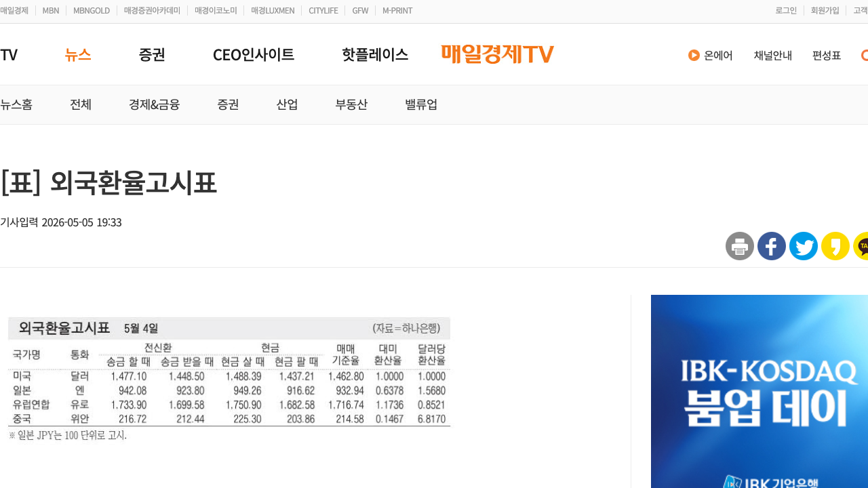Click the orange search icon
Viewport: 868px width, 488px height.
[x=865, y=55]
